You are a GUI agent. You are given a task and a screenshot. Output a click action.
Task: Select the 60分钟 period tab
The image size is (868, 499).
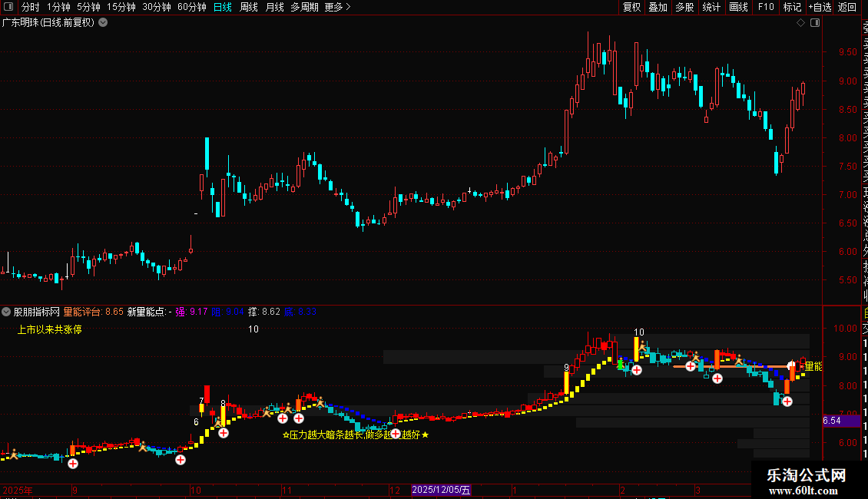point(192,7)
